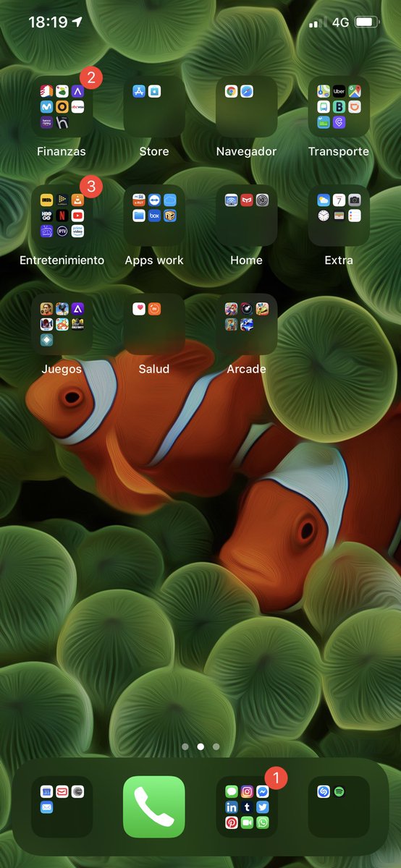The image size is (401, 868).
Task: Tap the 4G network label
Action: (x=340, y=22)
